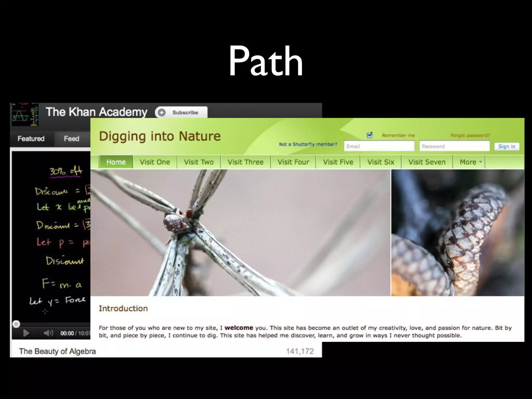The height and width of the screenshot is (399, 532).
Task: Expand the More dropdown in navigation
Action: pyautogui.click(x=471, y=162)
